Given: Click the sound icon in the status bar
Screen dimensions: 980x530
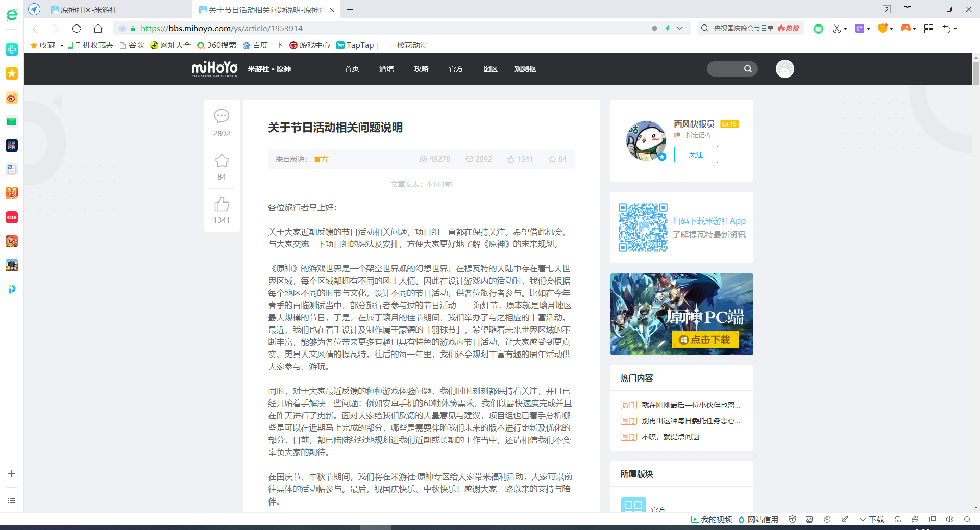Looking at the screenshot, I should coord(949,519).
